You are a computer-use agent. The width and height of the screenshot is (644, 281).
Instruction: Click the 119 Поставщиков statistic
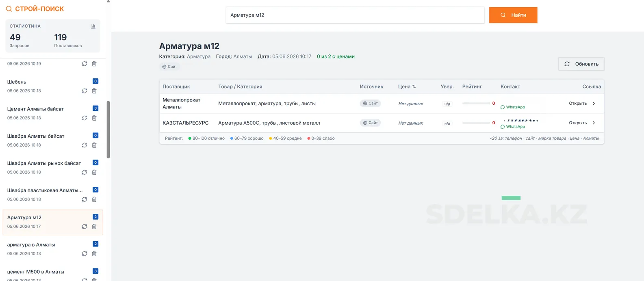point(68,41)
